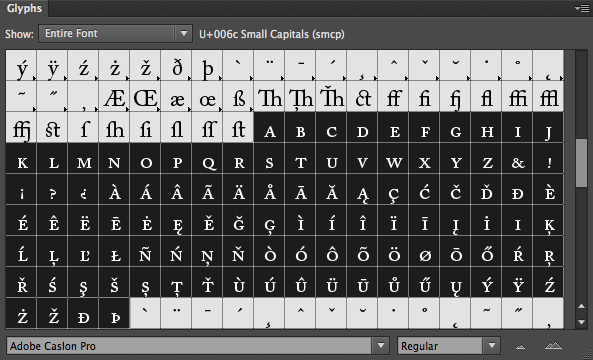
Task: Select the small cap ampersand glyph
Action: [x=517, y=158]
